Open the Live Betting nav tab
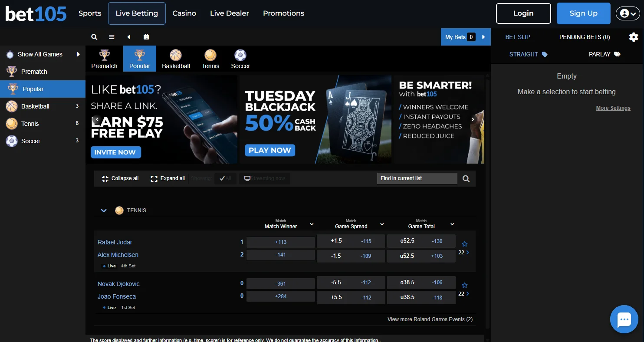Image resolution: width=644 pixels, height=342 pixels. coord(137,13)
